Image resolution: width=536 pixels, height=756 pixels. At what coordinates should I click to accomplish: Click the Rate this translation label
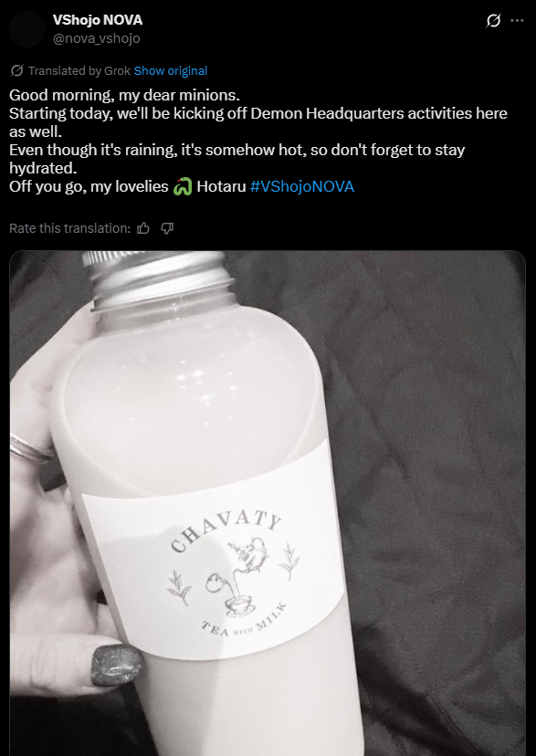coord(70,228)
